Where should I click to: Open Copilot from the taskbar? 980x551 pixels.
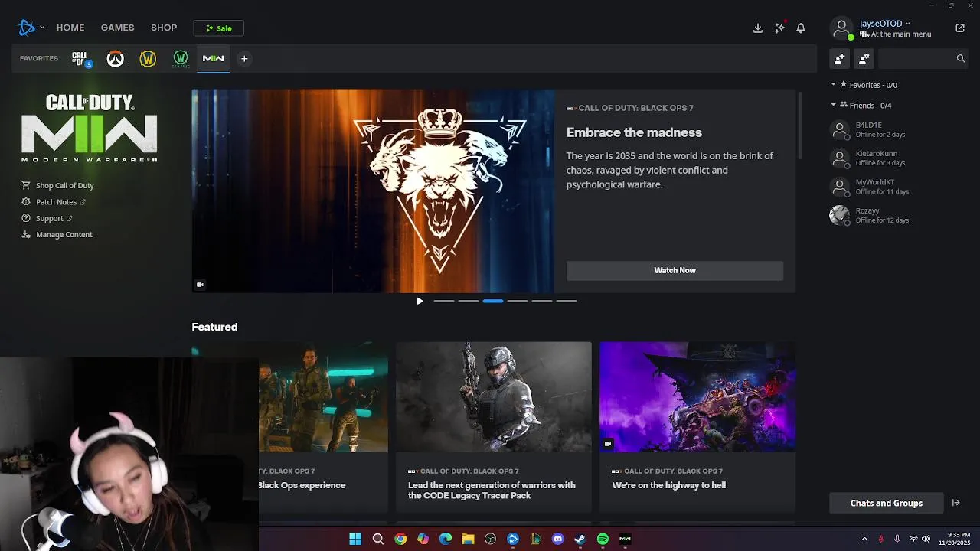click(x=423, y=539)
